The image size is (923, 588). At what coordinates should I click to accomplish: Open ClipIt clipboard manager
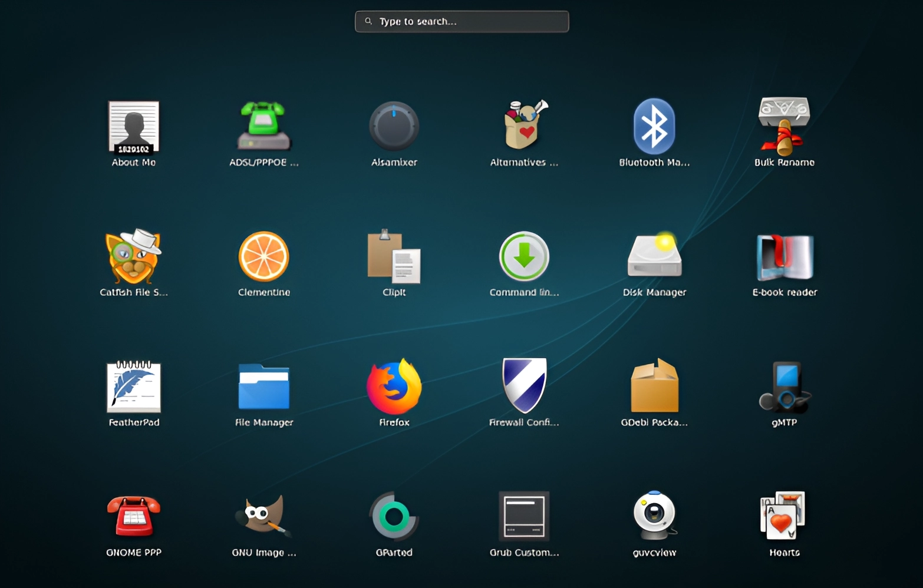(x=394, y=256)
